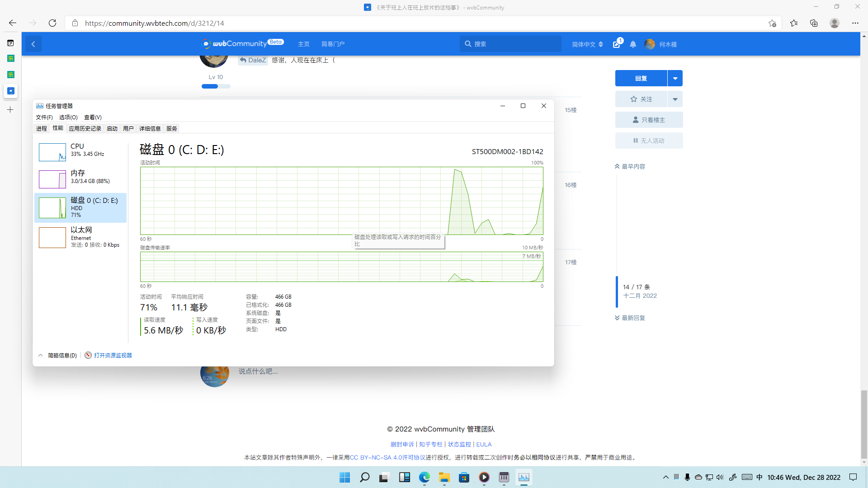Screen dimensions: 868x488
Task: Jump to 最新回复 on post scrubber
Action: (x=630, y=318)
